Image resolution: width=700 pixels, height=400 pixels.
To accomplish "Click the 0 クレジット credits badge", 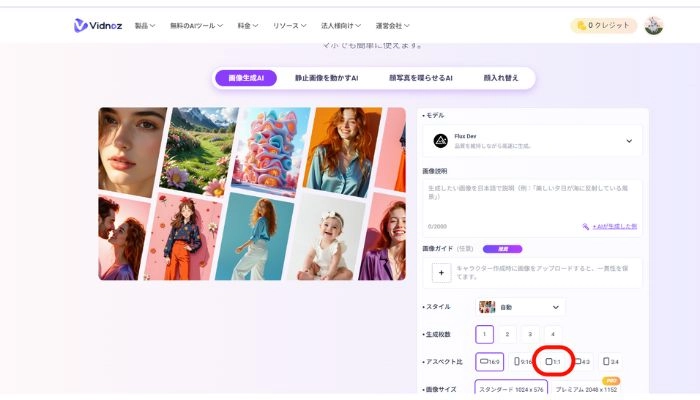I will (x=603, y=25).
